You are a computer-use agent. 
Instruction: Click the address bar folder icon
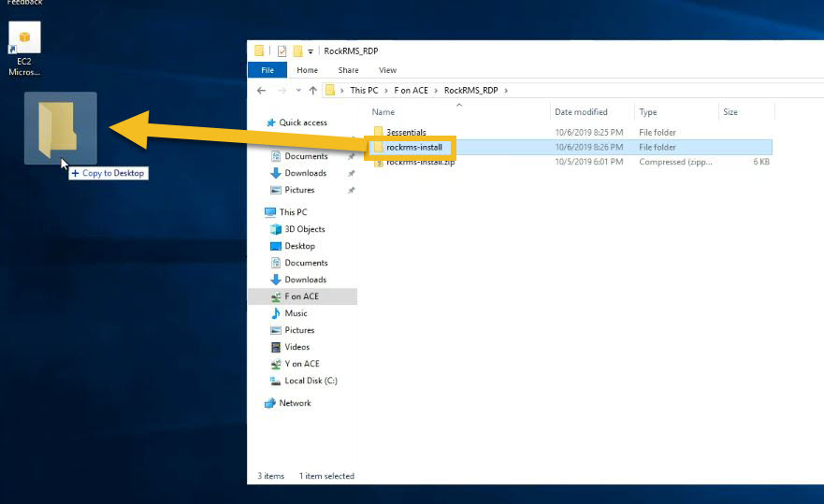pos(330,90)
